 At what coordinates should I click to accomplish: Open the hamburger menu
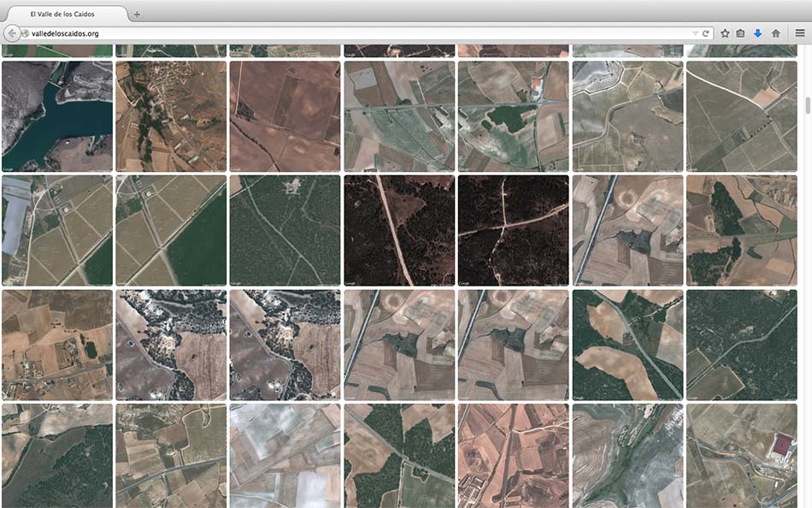tap(800, 33)
